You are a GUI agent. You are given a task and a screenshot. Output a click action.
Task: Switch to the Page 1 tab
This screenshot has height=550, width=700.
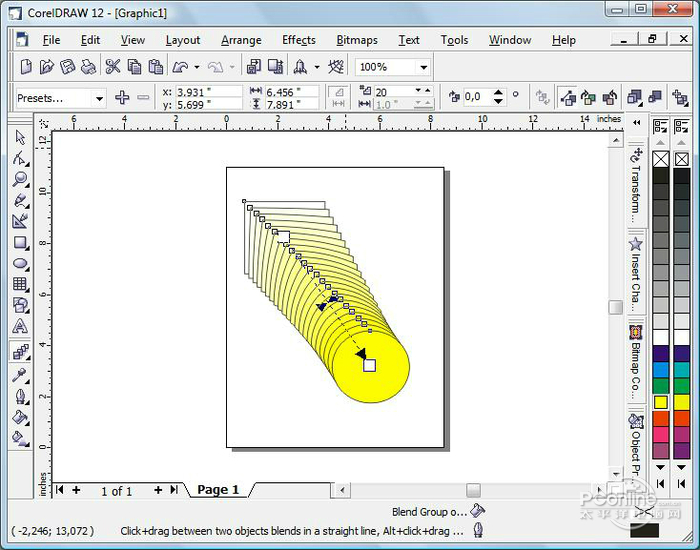click(218, 490)
